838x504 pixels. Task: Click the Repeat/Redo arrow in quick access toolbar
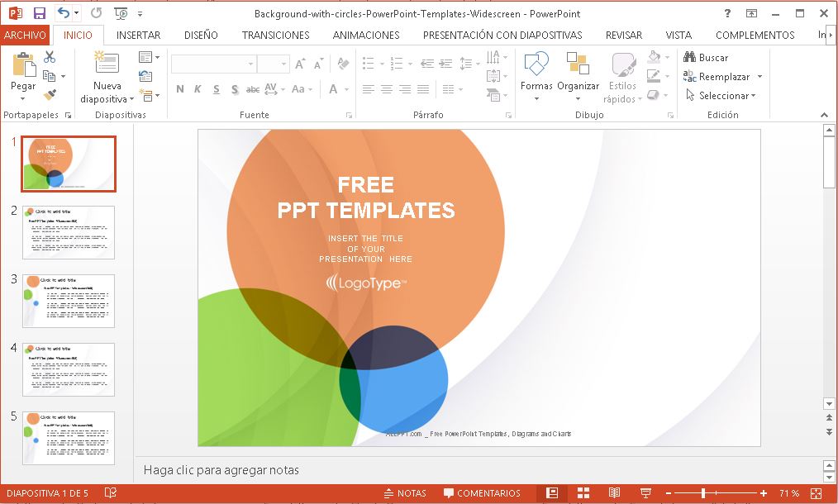point(96,13)
